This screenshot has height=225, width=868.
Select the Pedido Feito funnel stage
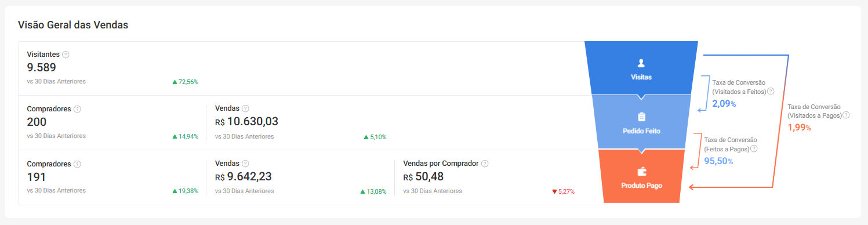coord(641,122)
